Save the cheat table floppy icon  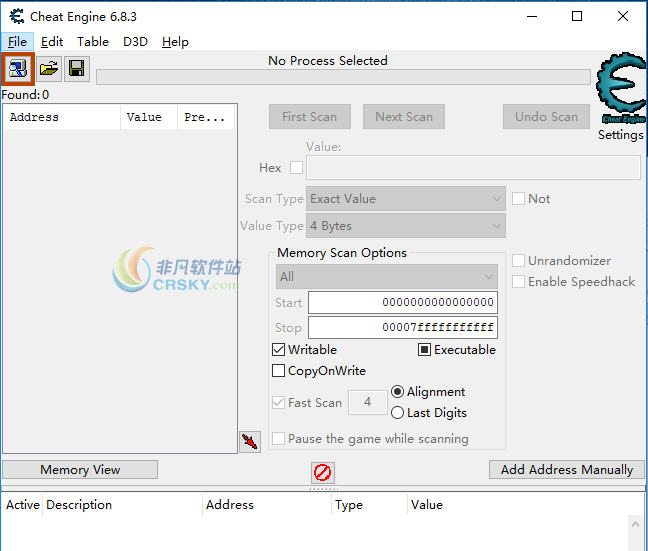(76, 69)
